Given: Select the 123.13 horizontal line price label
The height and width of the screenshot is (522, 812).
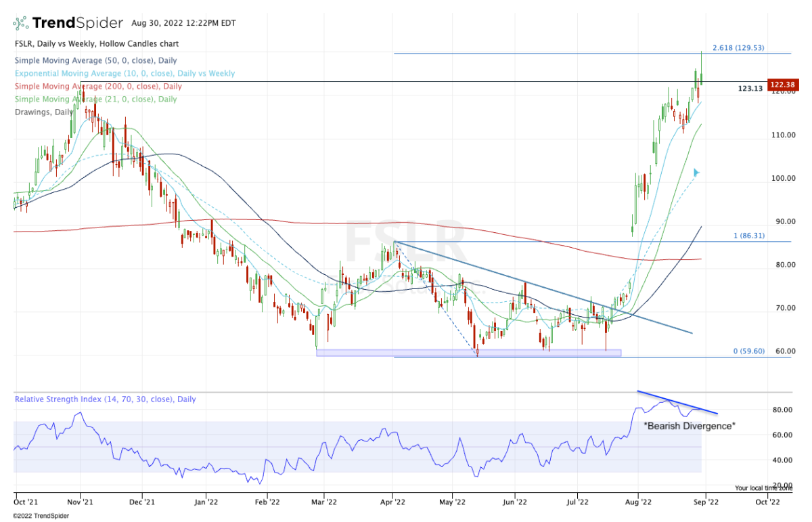Looking at the screenshot, I should 748,89.
